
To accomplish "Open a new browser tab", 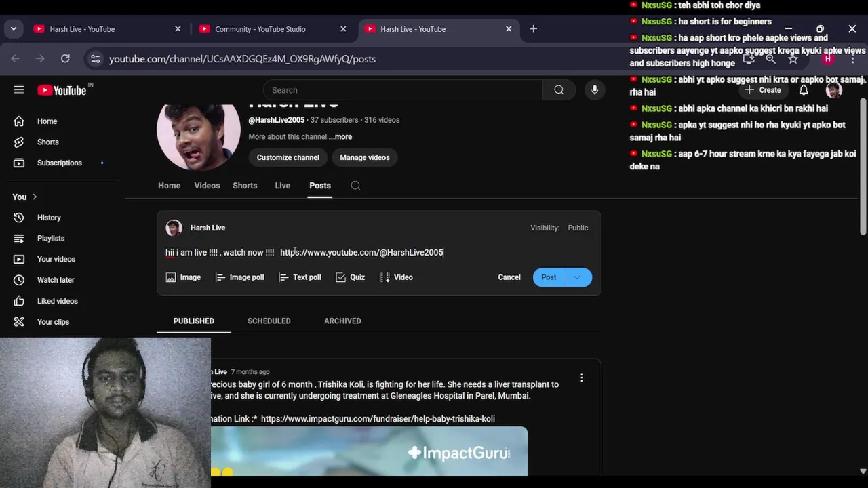I will click(x=533, y=29).
